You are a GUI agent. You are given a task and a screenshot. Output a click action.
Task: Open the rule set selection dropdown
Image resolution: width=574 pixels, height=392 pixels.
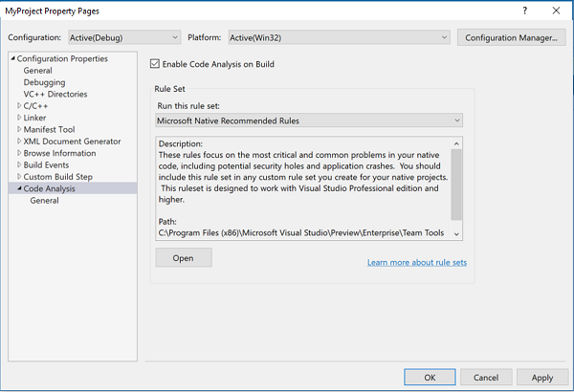(309, 120)
